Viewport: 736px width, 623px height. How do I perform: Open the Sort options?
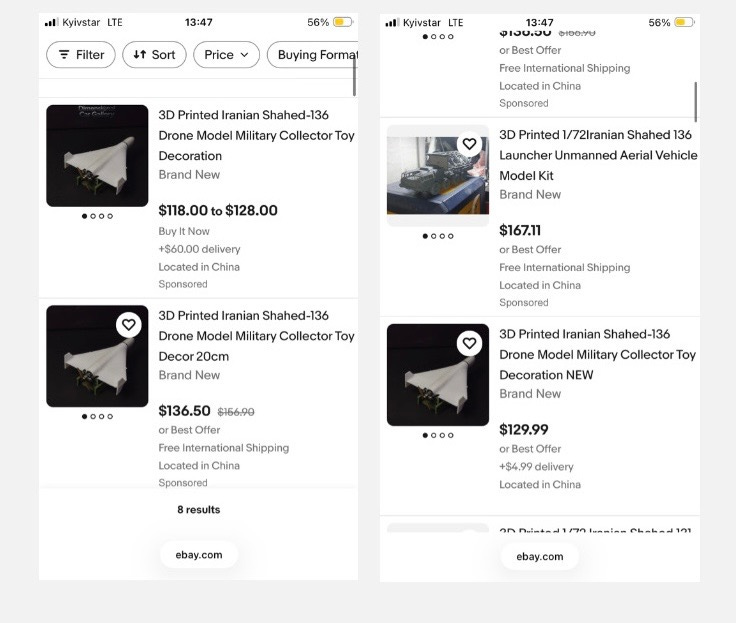(x=154, y=55)
